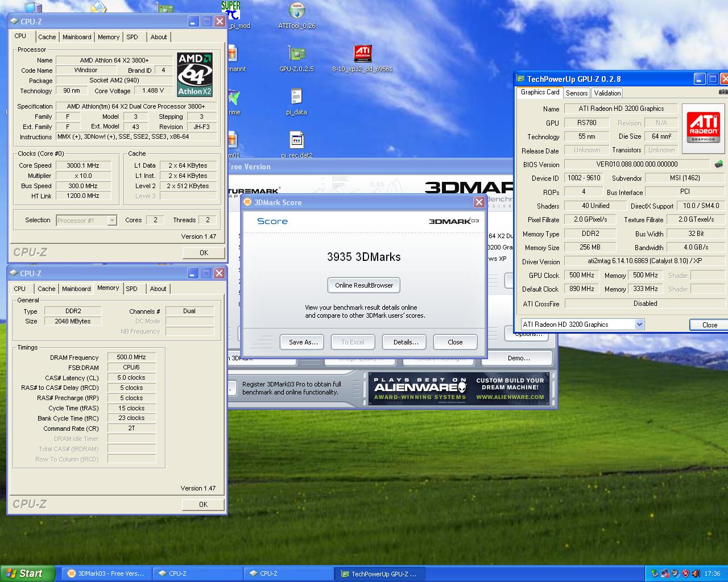Click Close button in 3DMark Score dialog
Viewport: 728px width, 582px height.
pyautogui.click(x=455, y=342)
